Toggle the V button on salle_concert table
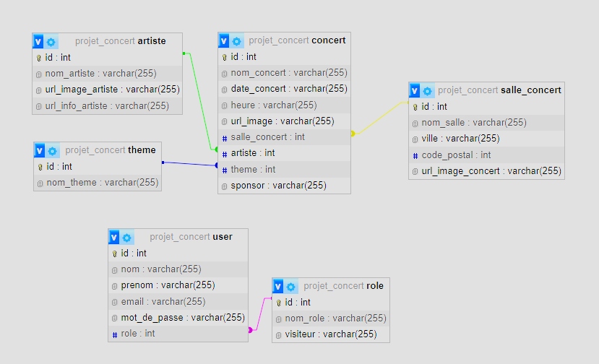The image size is (599, 364). (x=415, y=90)
